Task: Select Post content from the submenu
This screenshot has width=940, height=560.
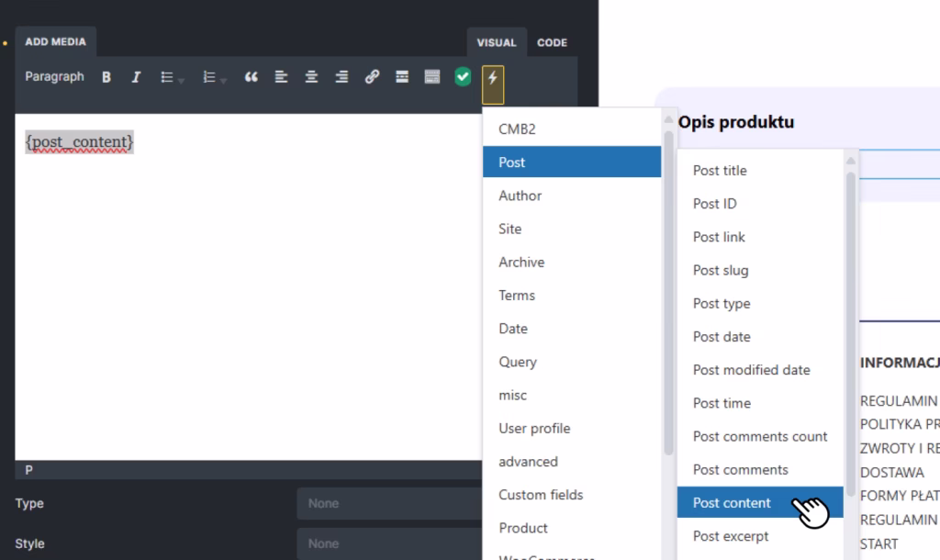Action: point(732,503)
